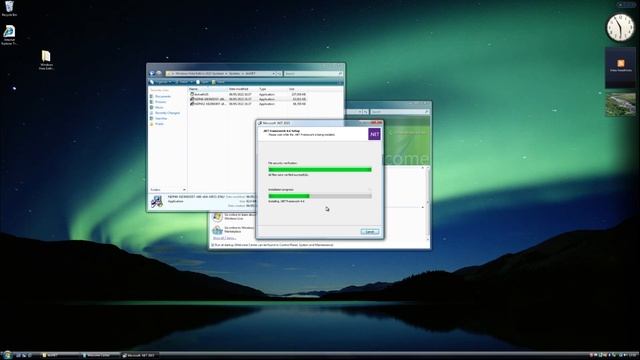The image size is (640, 360).
Task: Open the Organize menu in Explorer
Action: 160,82
